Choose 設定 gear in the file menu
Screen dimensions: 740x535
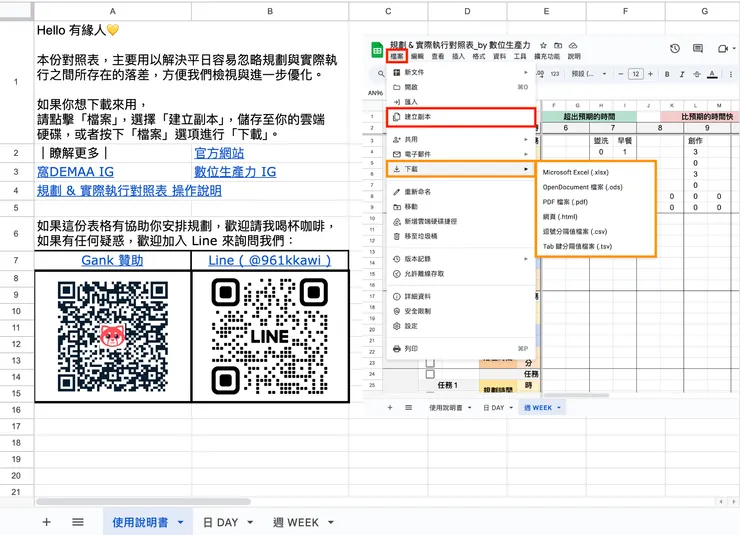(461, 326)
